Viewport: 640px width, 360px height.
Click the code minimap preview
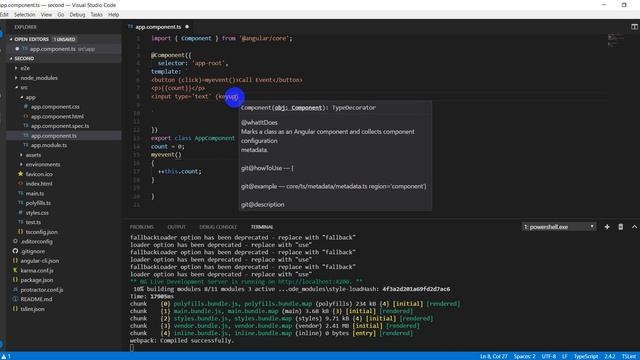(615, 40)
